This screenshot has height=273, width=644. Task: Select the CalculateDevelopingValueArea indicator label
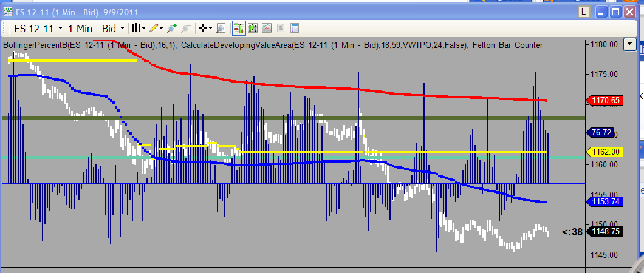325,45
